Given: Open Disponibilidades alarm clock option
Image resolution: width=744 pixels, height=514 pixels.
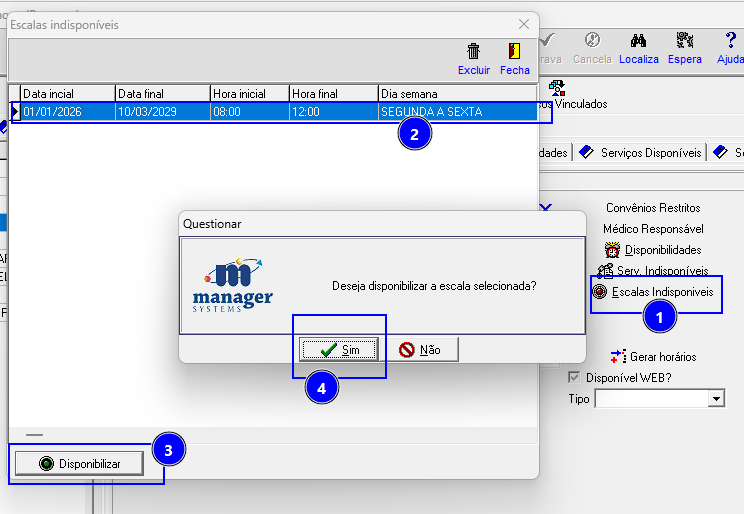Looking at the screenshot, I should [x=615, y=250].
